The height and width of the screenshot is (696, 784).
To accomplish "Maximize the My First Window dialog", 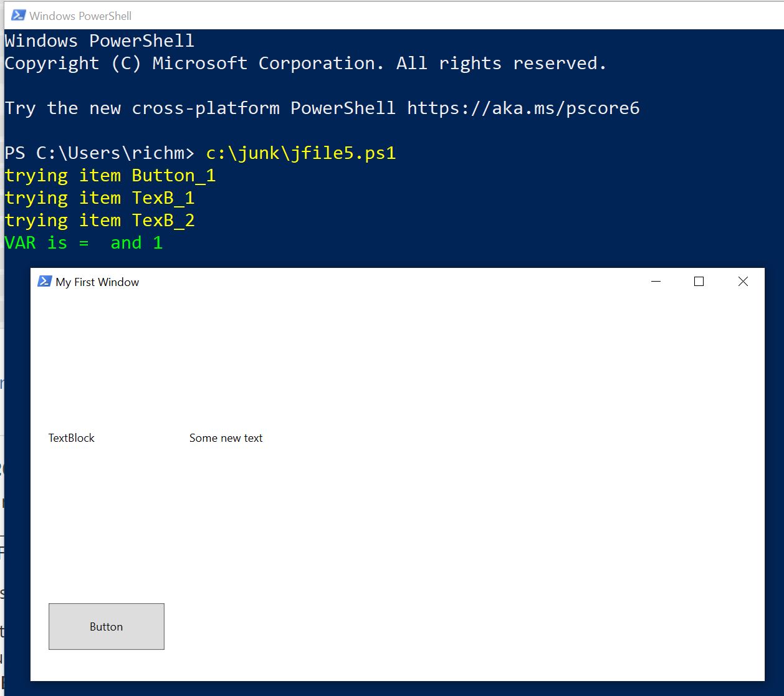I will click(x=699, y=282).
